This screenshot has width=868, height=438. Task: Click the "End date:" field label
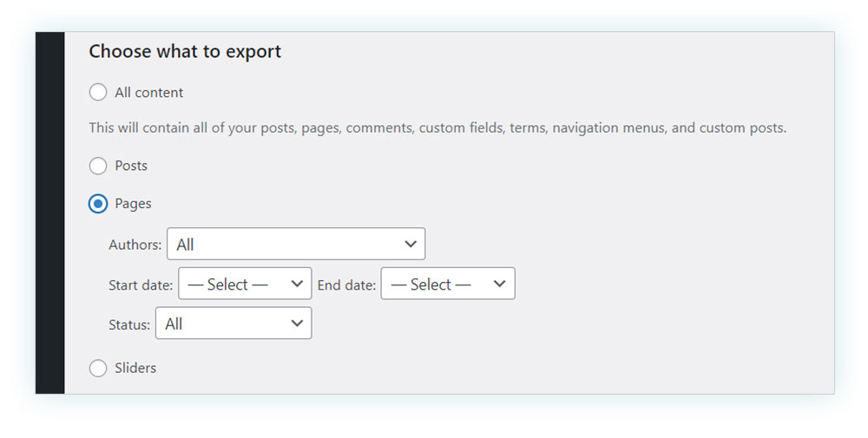point(346,285)
